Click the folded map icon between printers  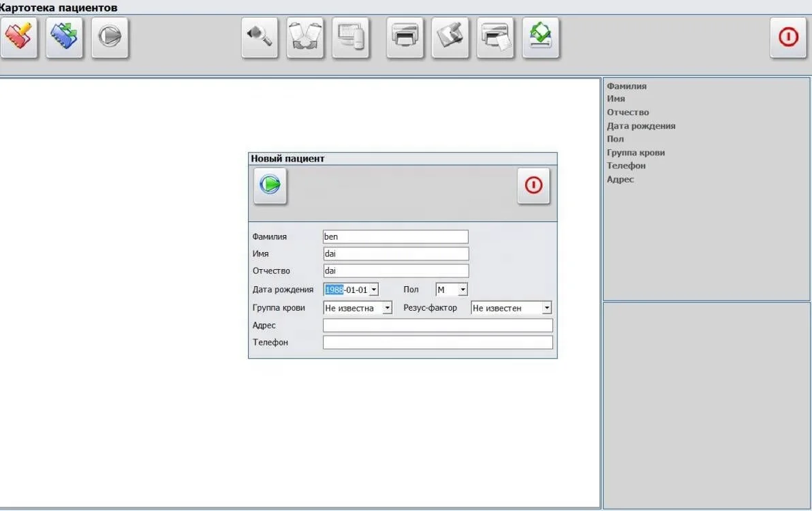coord(450,37)
